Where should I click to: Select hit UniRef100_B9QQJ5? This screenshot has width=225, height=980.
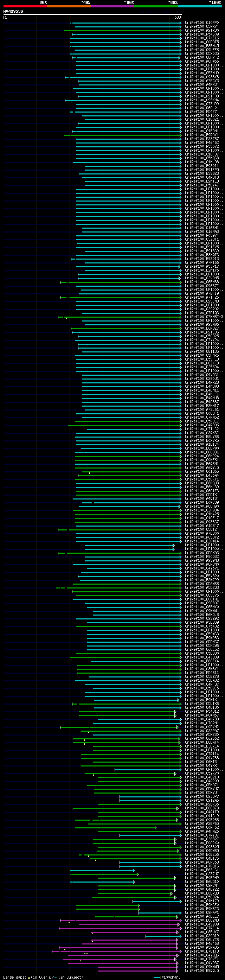(x=202, y=971)
